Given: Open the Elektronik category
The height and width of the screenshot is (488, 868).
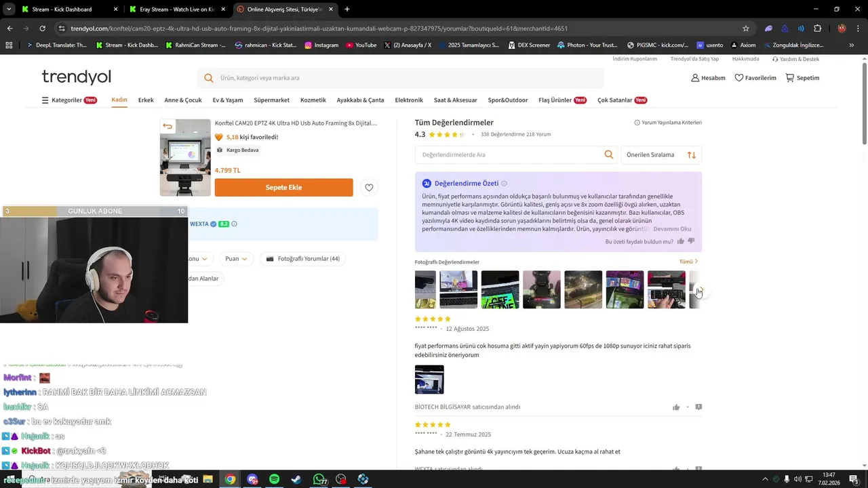Looking at the screenshot, I should pos(409,100).
